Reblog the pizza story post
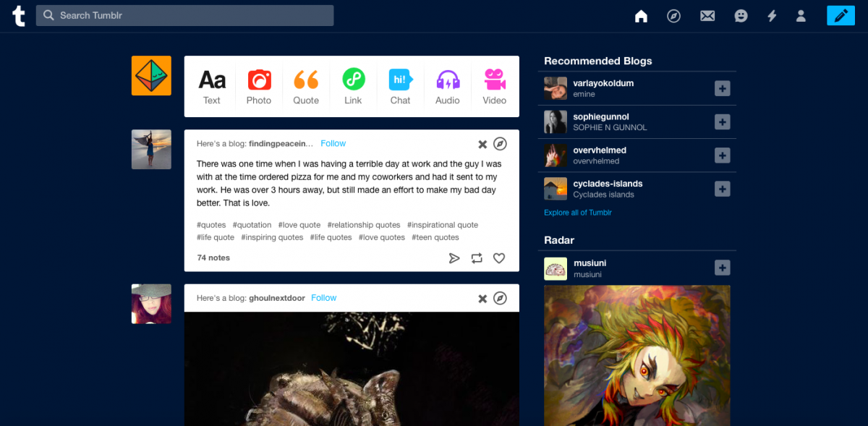868x426 pixels. point(477,257)
